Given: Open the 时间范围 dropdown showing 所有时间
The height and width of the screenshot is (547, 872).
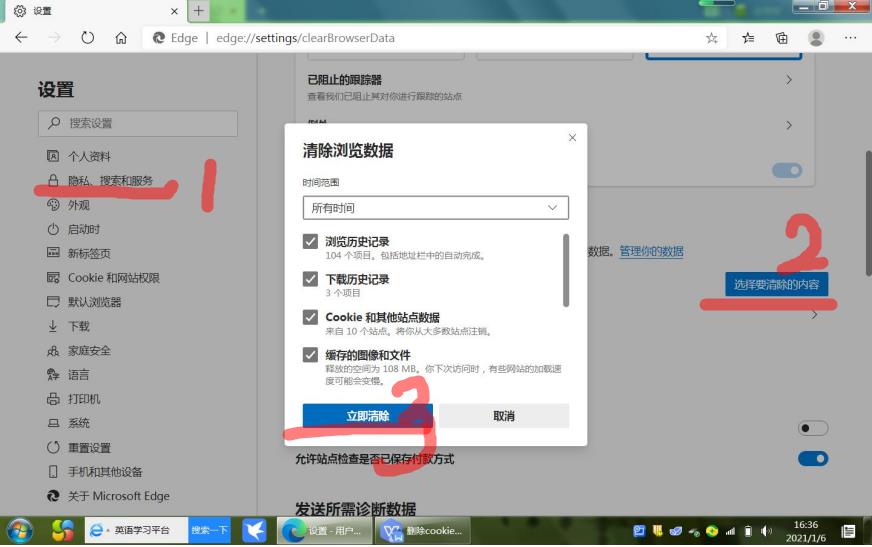Looking at the screenshot, I should tap(435, 208).
